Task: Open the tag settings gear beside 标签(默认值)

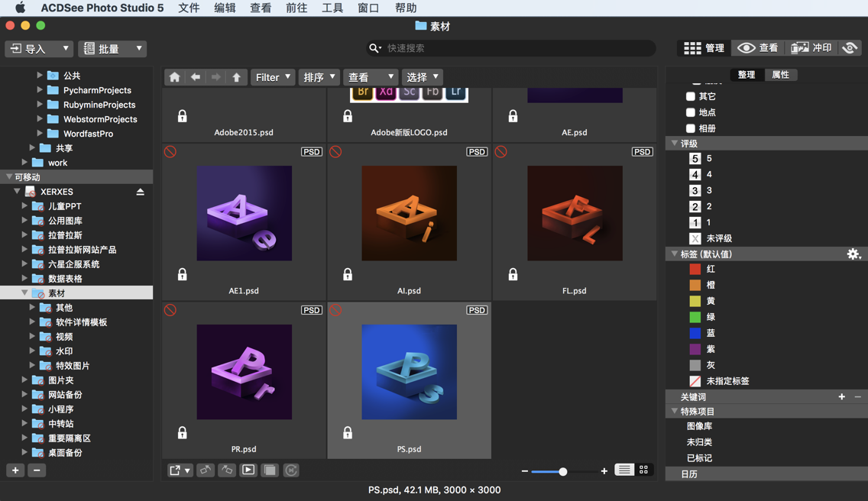Action: coord(853,254)
